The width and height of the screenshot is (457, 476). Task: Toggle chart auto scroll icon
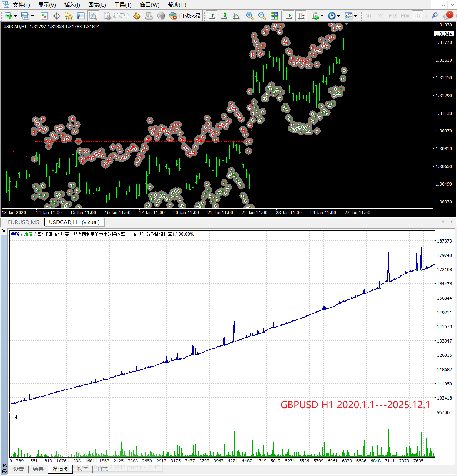tap(289, 16)
